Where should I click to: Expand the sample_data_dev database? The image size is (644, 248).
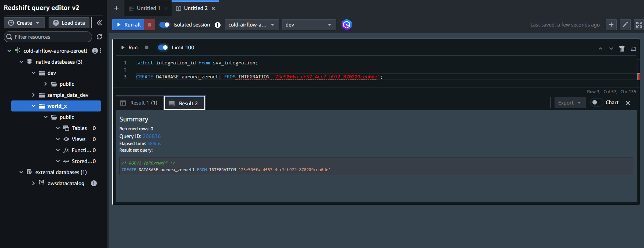click(x=34, y=95)
